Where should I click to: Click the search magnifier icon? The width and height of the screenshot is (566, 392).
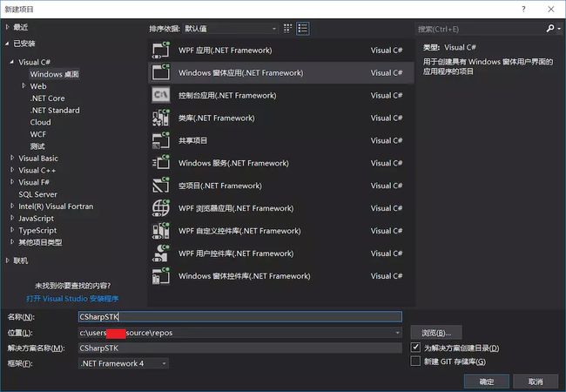coord(550,29)
